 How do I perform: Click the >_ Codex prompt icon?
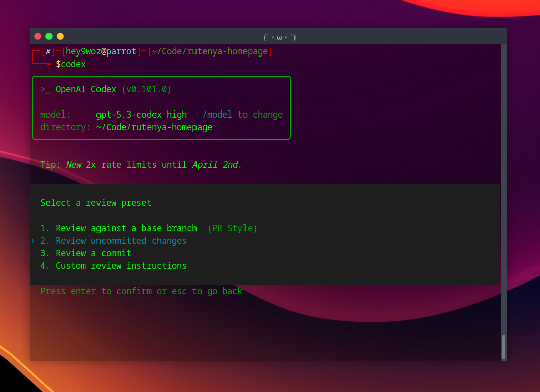(x=45, y=90)
